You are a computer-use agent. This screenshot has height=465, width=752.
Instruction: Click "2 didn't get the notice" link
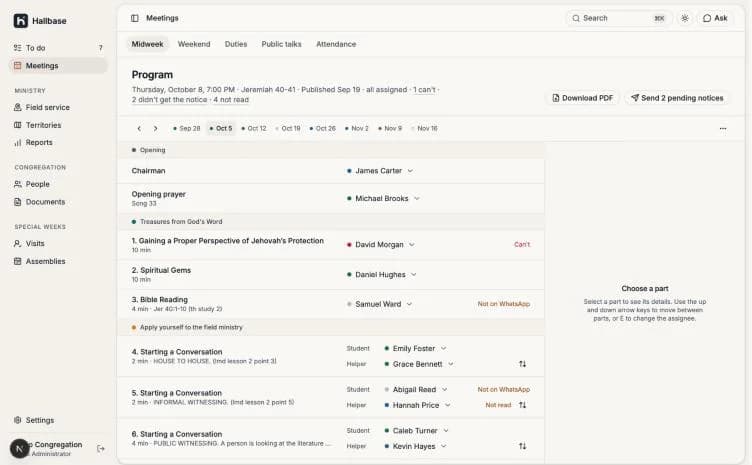click(x=169, y=100)
